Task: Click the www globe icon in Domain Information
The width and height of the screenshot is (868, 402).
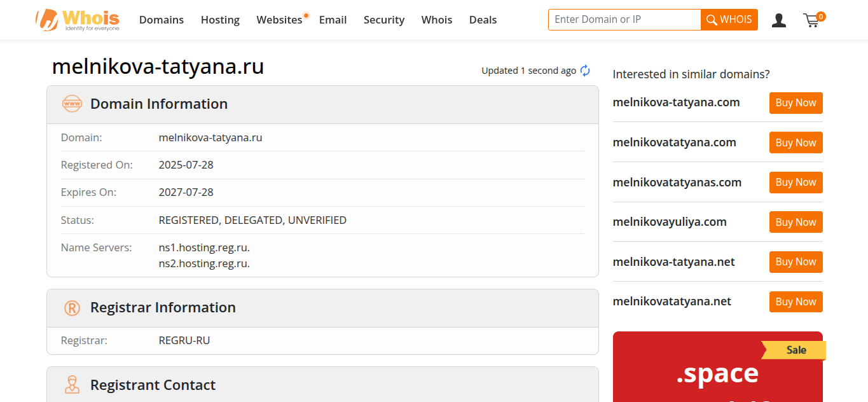Action: pyautogui.click(x=72, y=104)
